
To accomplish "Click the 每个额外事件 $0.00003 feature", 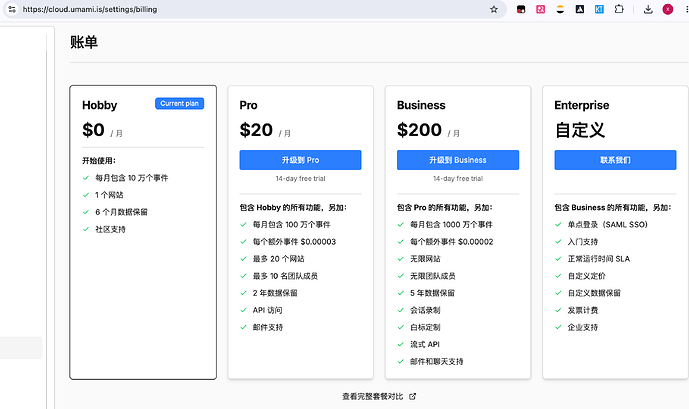I will [294, 242].
